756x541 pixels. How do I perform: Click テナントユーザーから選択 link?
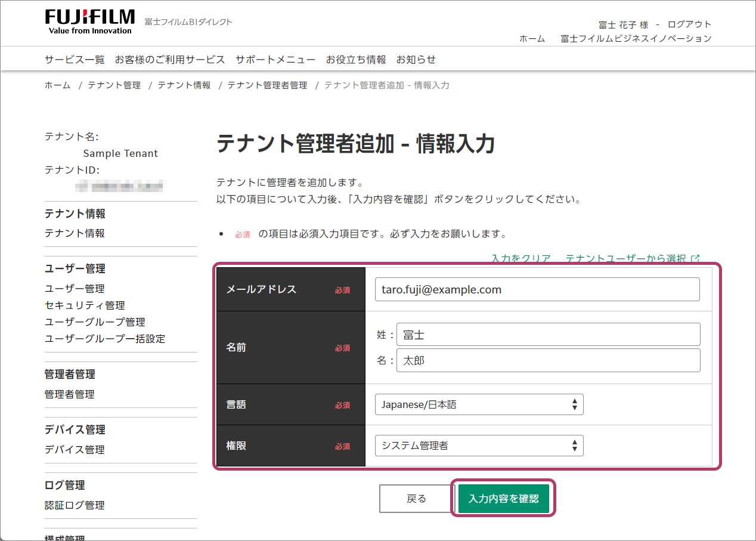point(625,259)
